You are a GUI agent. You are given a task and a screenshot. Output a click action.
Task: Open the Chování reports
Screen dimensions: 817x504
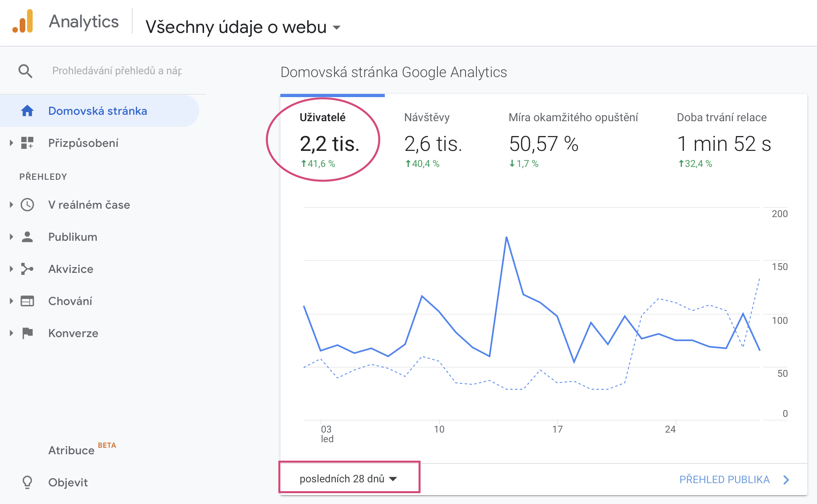click(70, 301)
